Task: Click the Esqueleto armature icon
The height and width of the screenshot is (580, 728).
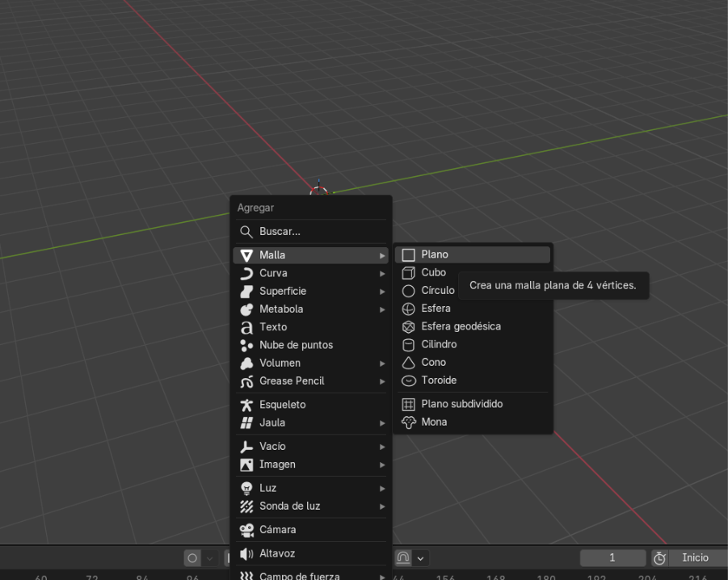Action: tap(246, 405)
